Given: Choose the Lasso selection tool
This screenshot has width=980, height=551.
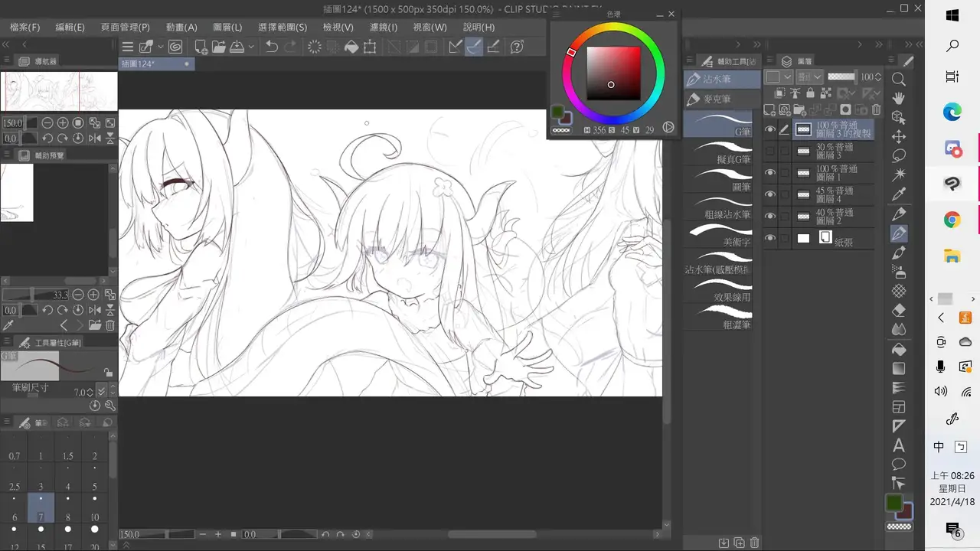Looking at the screenshot, I should (900, 156).
